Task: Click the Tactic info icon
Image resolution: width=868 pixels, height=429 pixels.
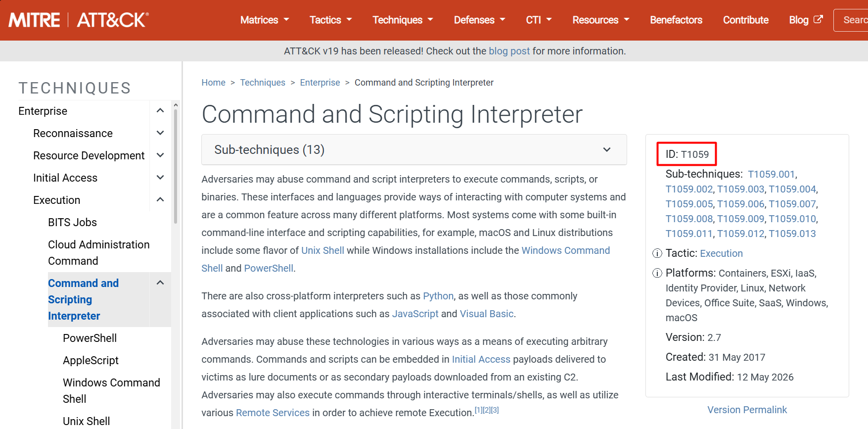Action: [x=657, y=254]
